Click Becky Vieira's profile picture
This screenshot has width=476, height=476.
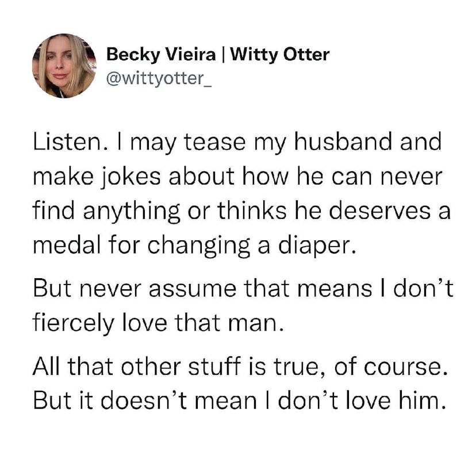point(63,66)
